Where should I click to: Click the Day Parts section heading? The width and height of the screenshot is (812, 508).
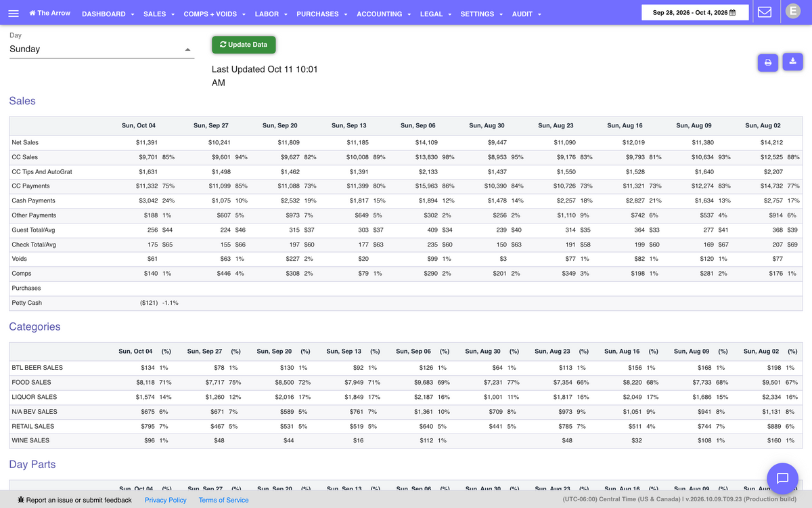32,465
